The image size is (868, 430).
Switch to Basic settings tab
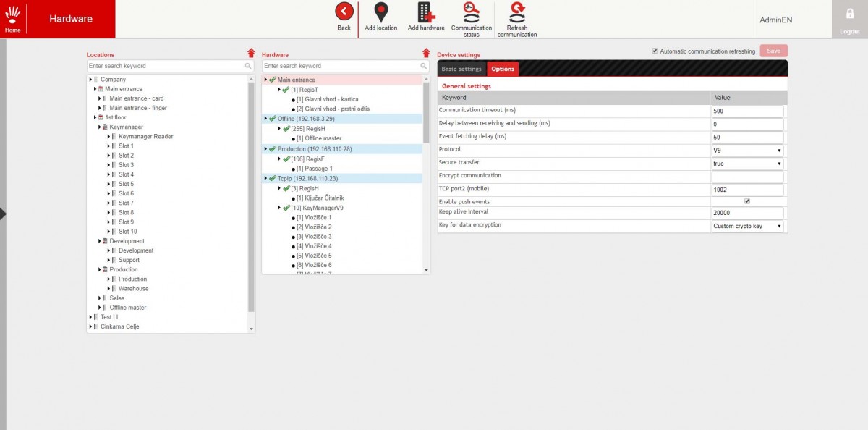tap(461, 69)
